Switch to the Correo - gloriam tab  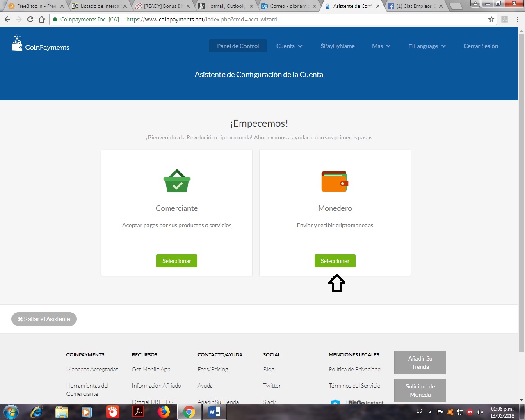point(288,6)
